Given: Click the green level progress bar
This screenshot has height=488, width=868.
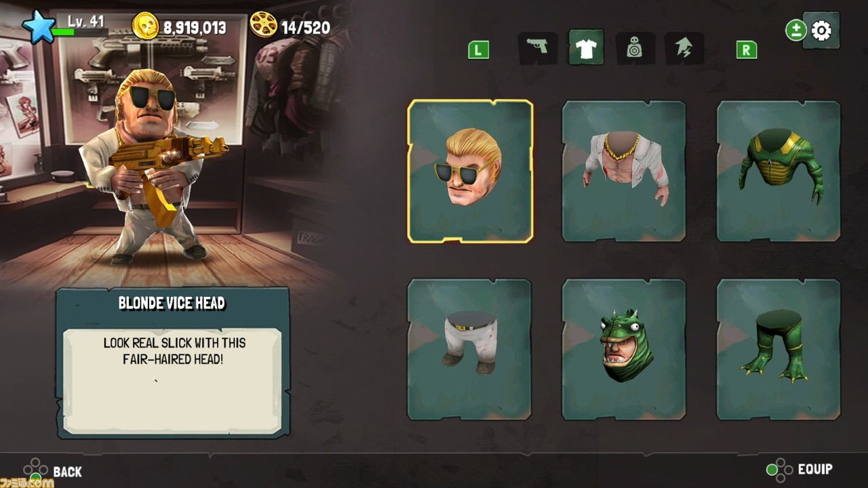Looking at the screenshot, I should [79, 32].
